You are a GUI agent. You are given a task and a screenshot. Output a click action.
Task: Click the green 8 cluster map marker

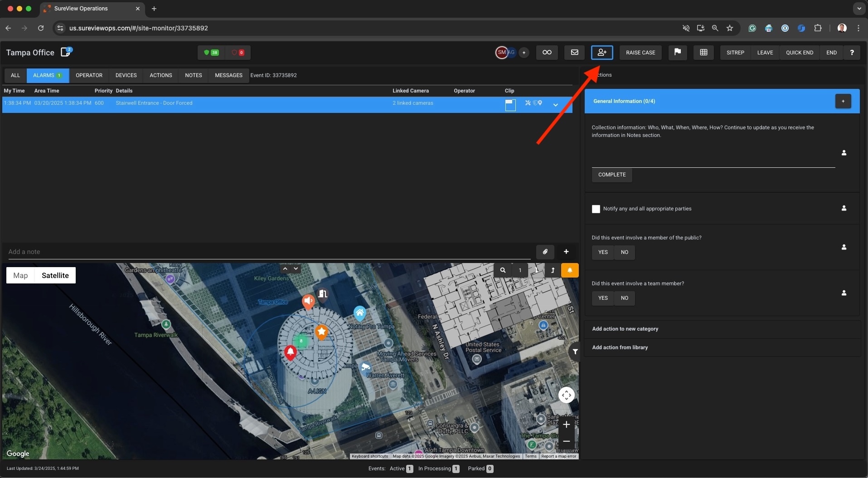tap(301, 341)
